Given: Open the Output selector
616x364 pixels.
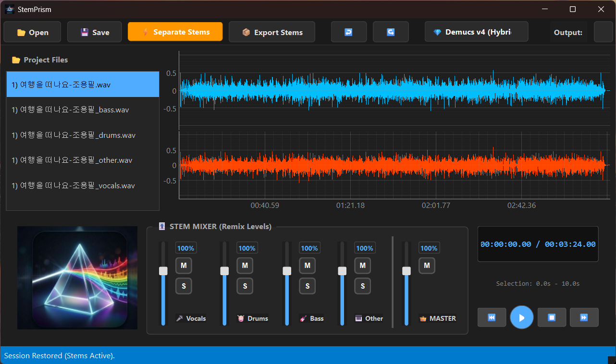Looking at the screenshot, I should [604, 32].
